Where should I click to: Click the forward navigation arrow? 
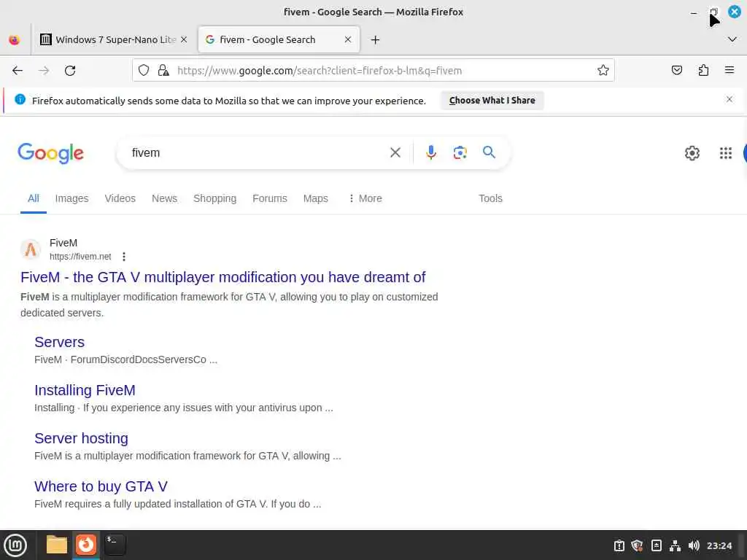(44, 71)
